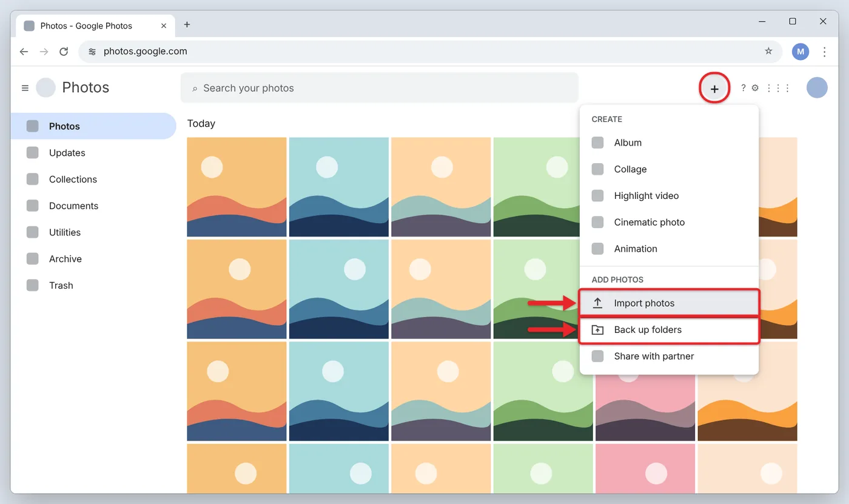The width and height of the screenshot is (849, 504).
Task: Select Cinematic photo in the menu
Action: click(669, 223)
